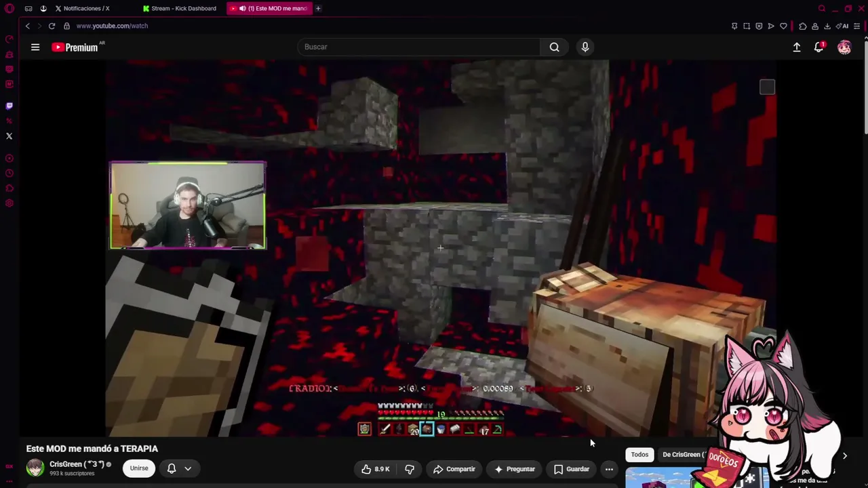Open the YouTube upload/create button
This screenshot has width=868, height=488.
pos(797,47)
